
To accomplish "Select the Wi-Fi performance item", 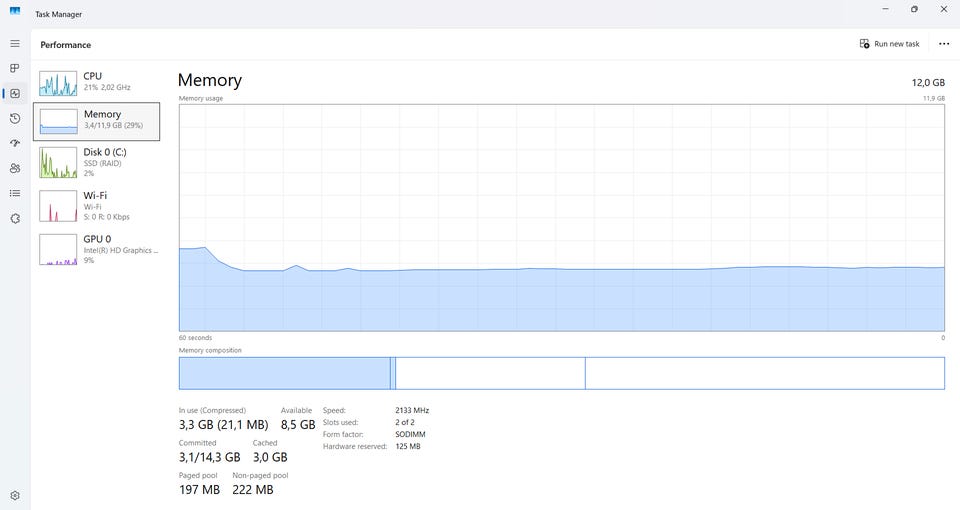I will (97, 206).
